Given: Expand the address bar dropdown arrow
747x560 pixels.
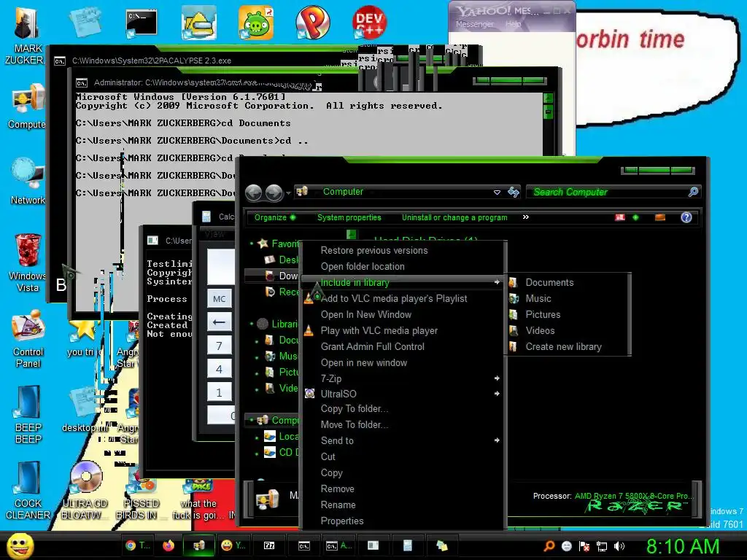Looking at the screenshot, I should coord(497,192).
